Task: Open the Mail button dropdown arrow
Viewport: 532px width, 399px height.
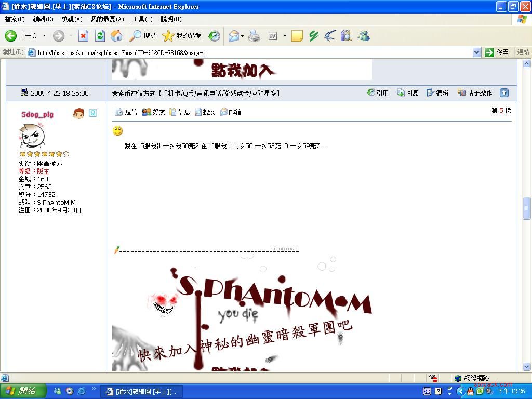Action: [243, 36]
